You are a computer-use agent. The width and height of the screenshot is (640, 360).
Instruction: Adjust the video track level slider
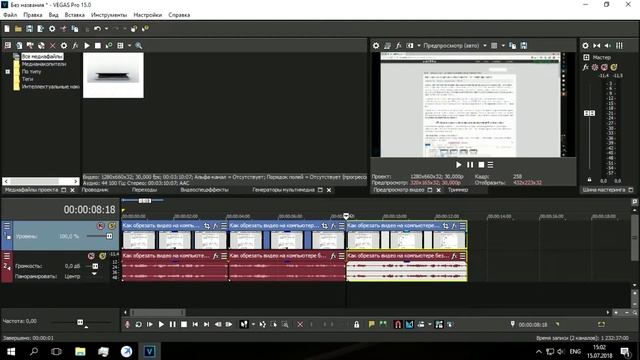pyautogui.click(x=109, y=236)
